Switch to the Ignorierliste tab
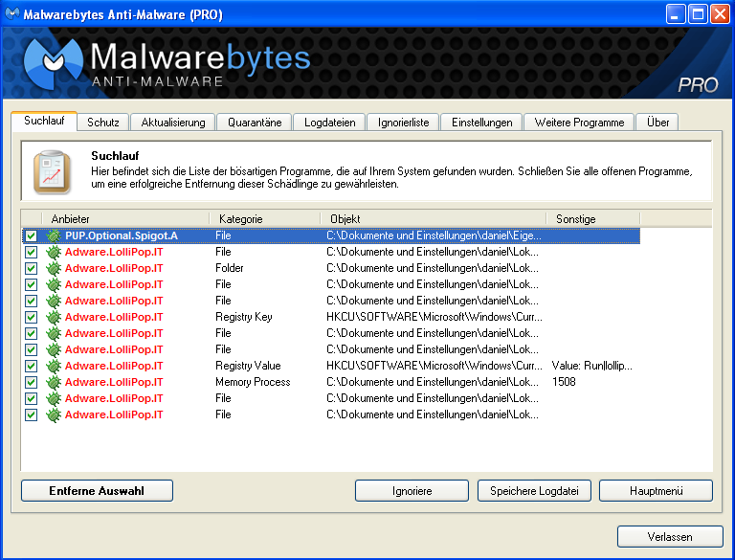Viewport: 735px width, 560px height. (403, 123)
